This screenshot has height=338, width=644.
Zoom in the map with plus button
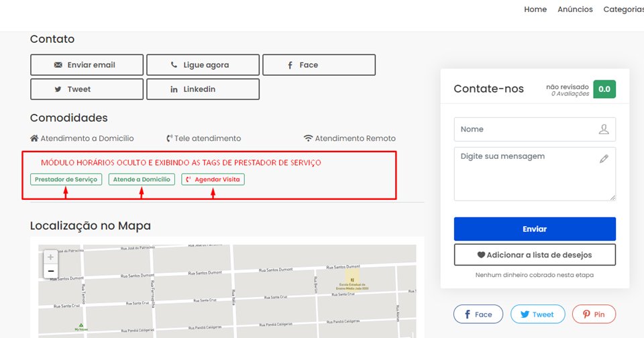coord(50,258)
